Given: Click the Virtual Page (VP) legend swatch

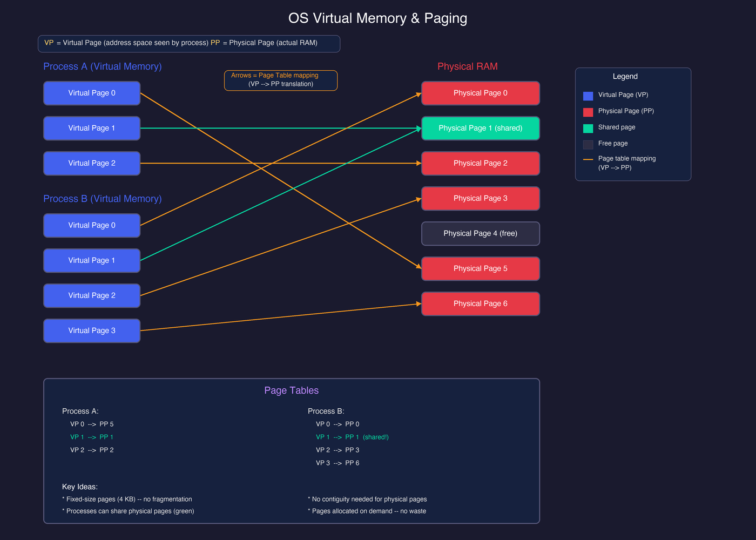Looking at the screenshot, I should [x=588, y=94].
